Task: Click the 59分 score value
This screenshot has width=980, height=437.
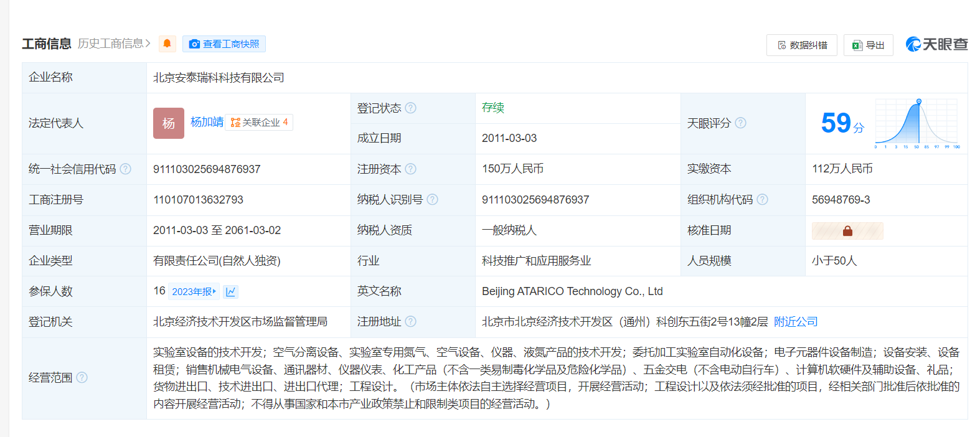Action: pyautogui.click(x=842, y=123)
